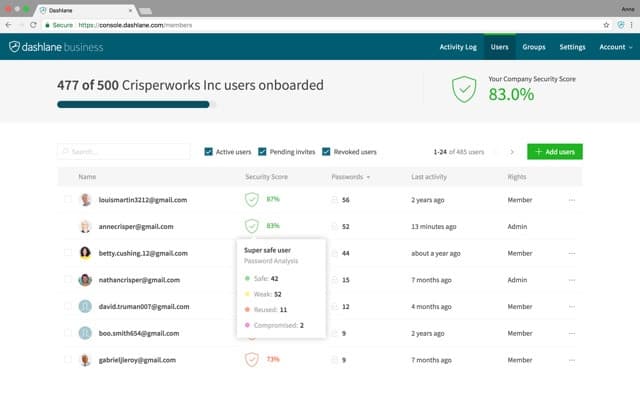Select checkbox for boo.smith654@gmail.com

click(x=68, y=333)
